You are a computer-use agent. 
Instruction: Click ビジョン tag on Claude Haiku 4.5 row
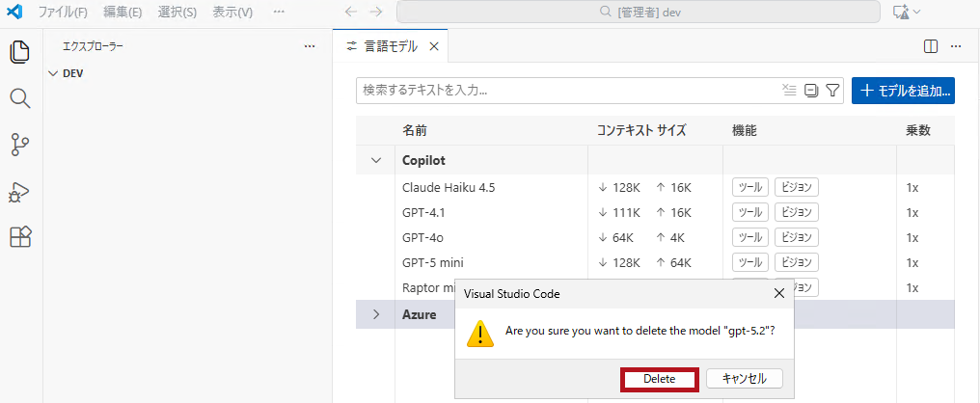coord(797,187)
